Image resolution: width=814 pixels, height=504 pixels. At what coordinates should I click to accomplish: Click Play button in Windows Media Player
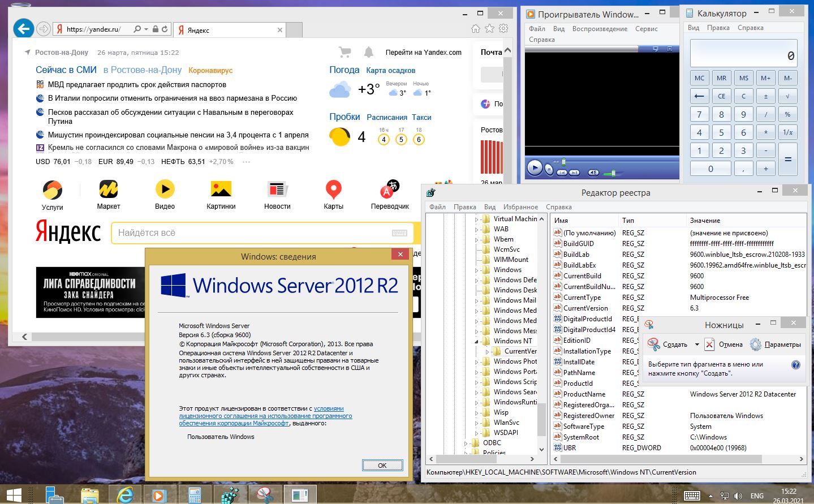coord(535,167)
